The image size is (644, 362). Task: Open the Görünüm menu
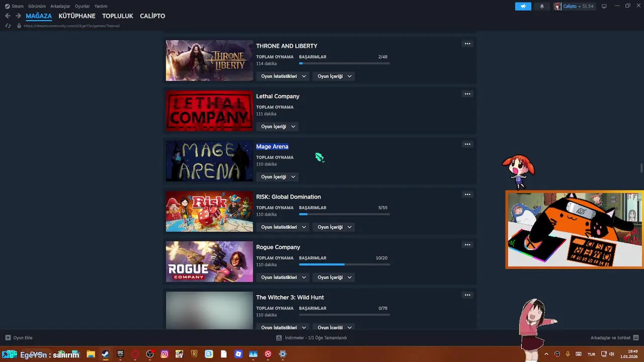(37, 6)
